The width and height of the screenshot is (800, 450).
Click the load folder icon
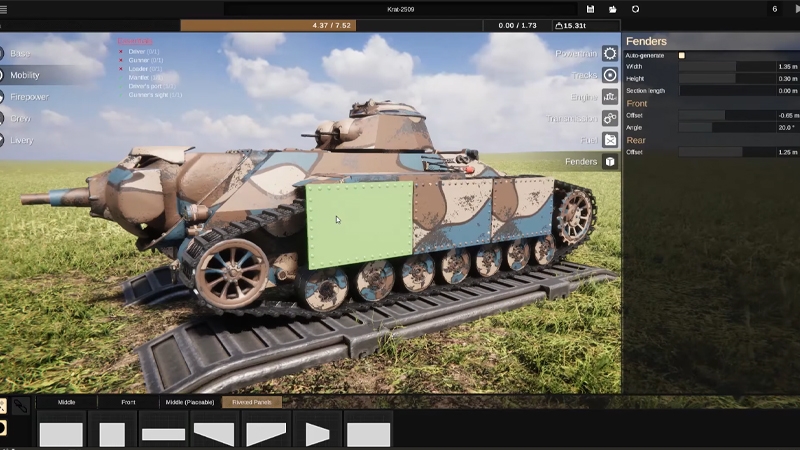[613, 9]
